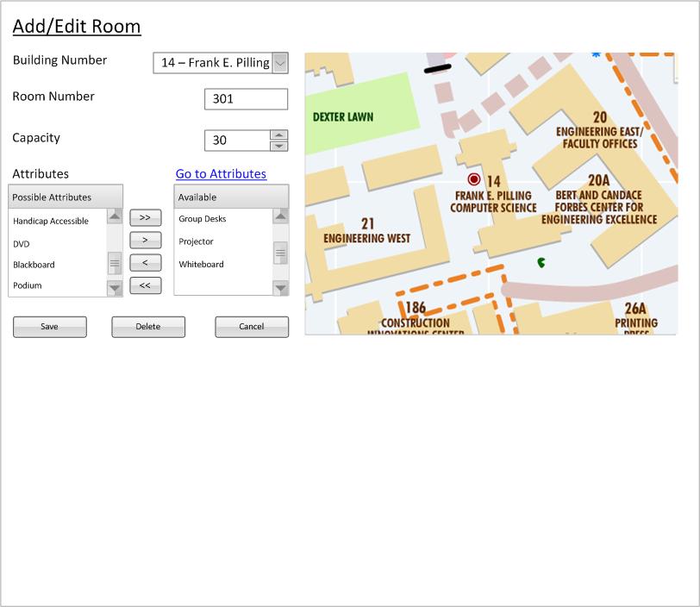Select DVD in Possible Attributes
700x607 pixels.
click(x=22, y=244)
